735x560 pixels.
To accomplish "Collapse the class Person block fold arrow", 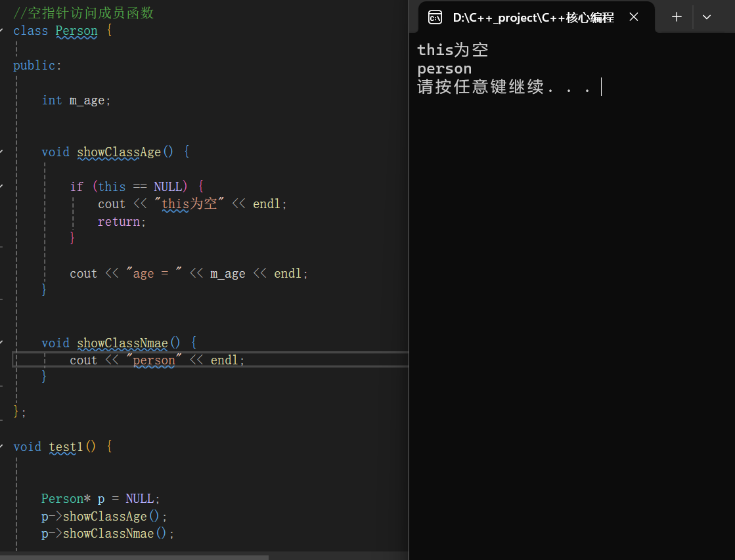I will pyautogui.click(x=1, y=31).
